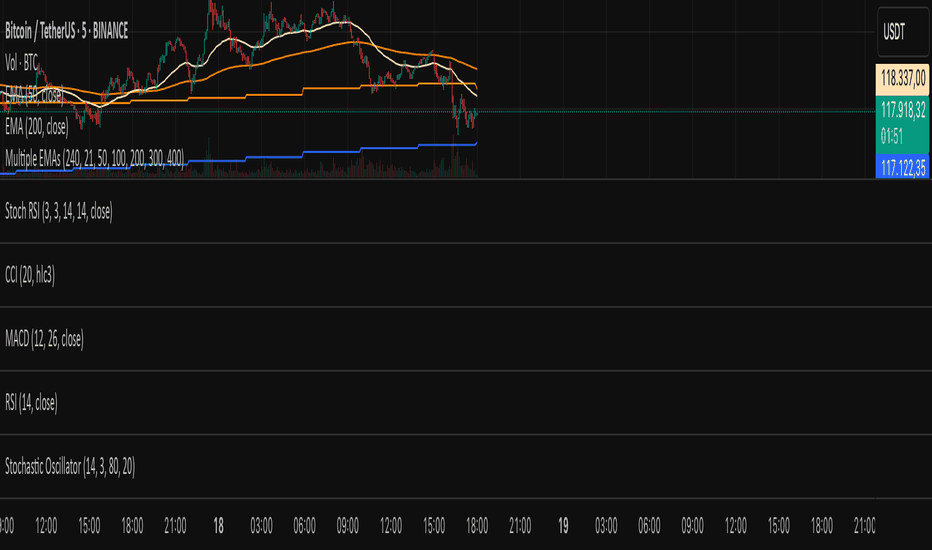
Task: Select the EMA (50, close) legend
Action: (x=34, y=95)
